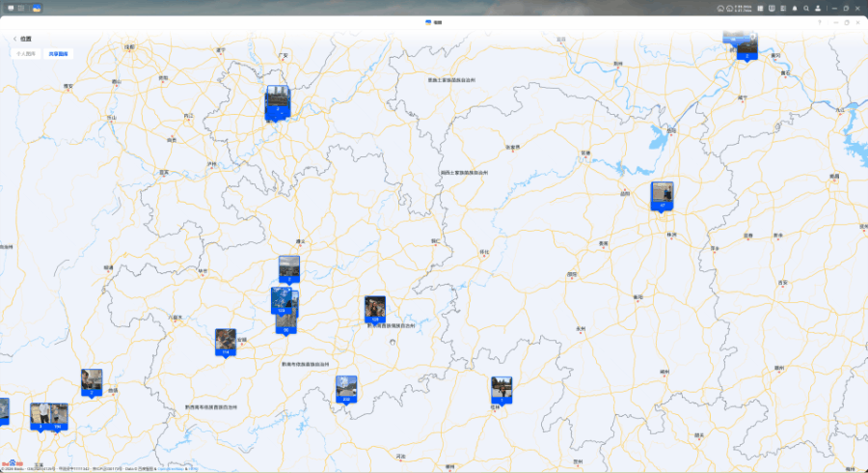Open the notification bell in the top bar
Viewport: 868px width, 473px height.
(x=795, y=8)
